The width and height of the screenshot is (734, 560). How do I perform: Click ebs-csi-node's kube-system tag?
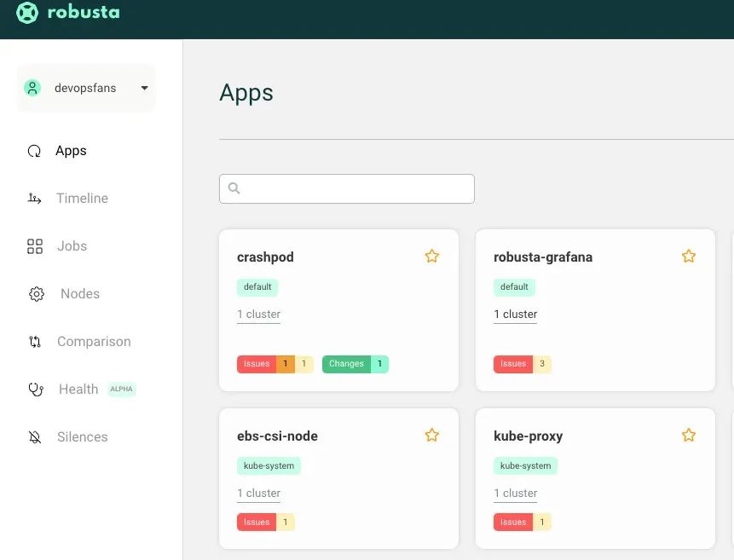pos(269,466)
